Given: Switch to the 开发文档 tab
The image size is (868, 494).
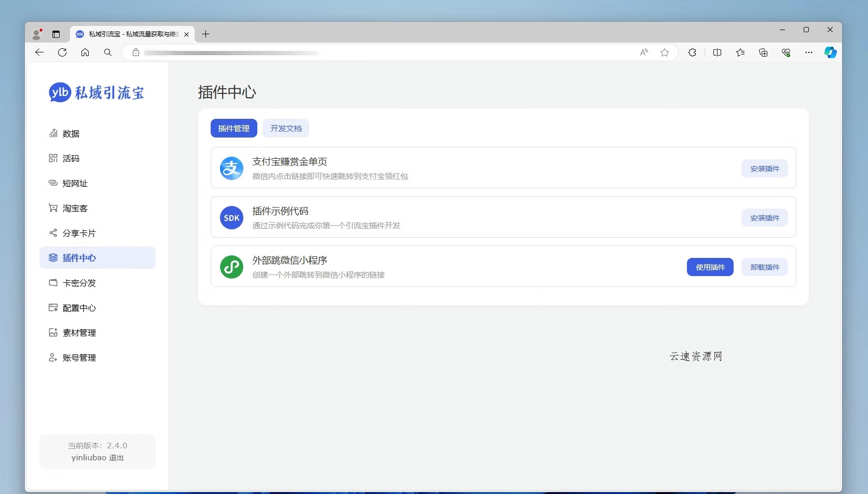Looking at the screenshot, I should click(x=285, y=128).
